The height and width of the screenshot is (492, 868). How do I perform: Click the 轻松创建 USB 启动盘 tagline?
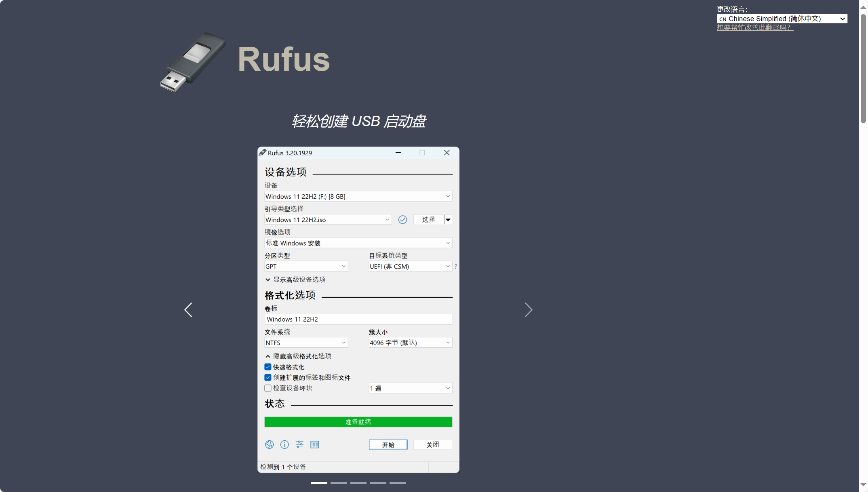point(358,121)
